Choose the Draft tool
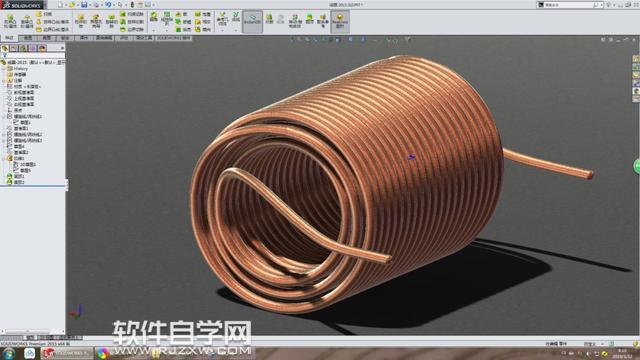Viewport: 640px width, 360px height. (x=182, y=22)
